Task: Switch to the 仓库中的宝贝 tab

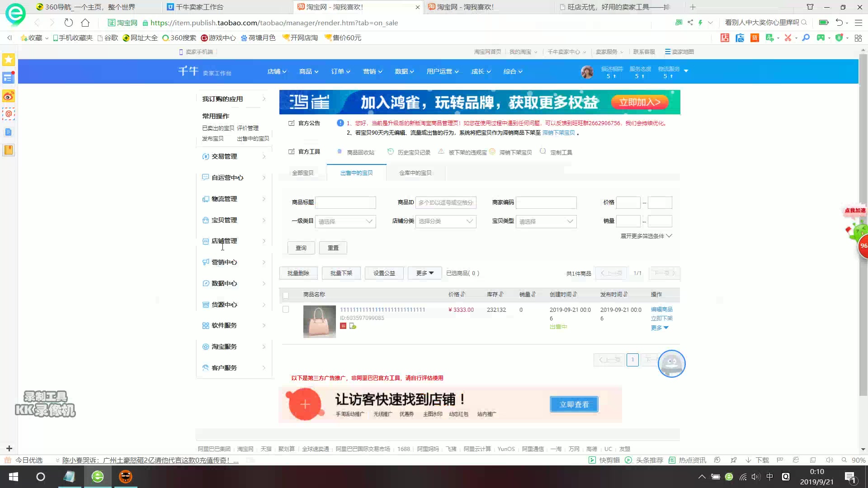Action: coord(415,173)
